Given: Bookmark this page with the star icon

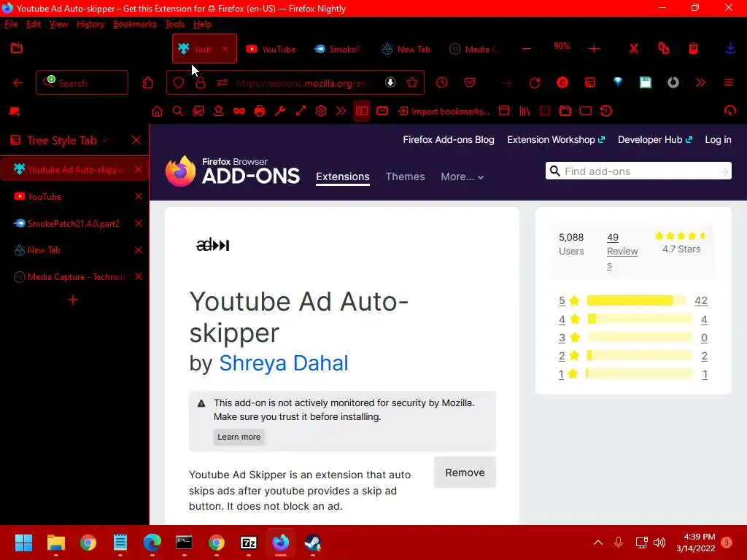Looking at the screenshot, I should [412, 82].
